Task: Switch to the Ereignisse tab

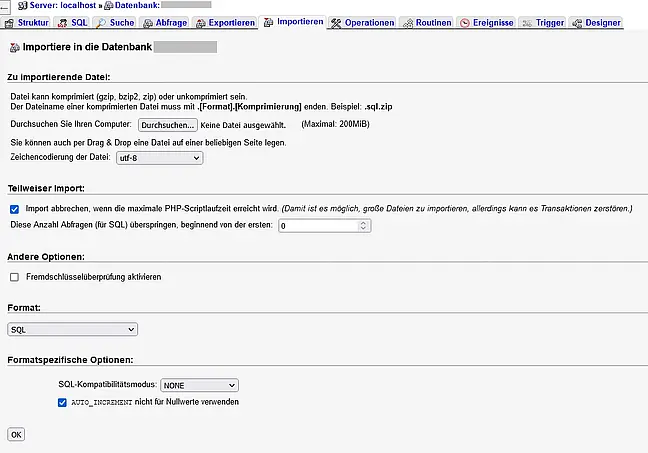Action: click(x=487, y=23)
